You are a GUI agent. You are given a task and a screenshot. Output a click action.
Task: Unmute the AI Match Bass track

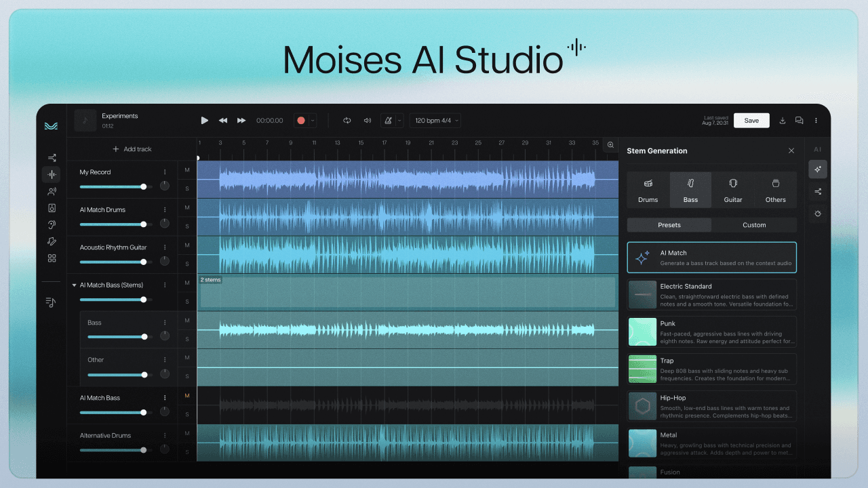click(x=187, y=396)
